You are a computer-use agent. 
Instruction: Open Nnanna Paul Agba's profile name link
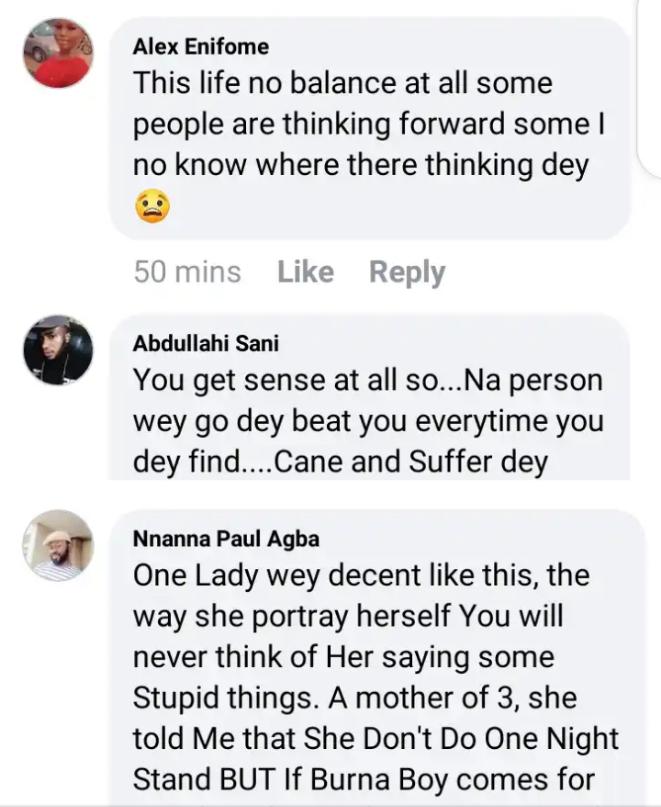(225, 538)
